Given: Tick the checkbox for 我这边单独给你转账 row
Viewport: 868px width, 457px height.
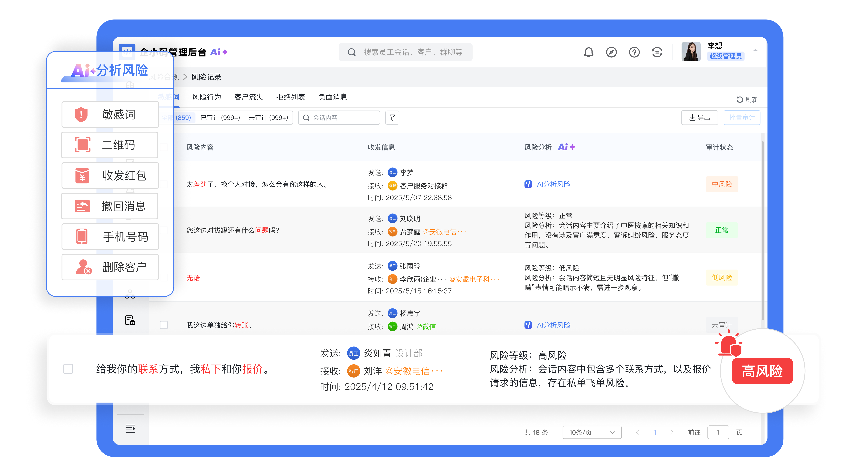Looking at the screenshot, I should tap(164, 325).
